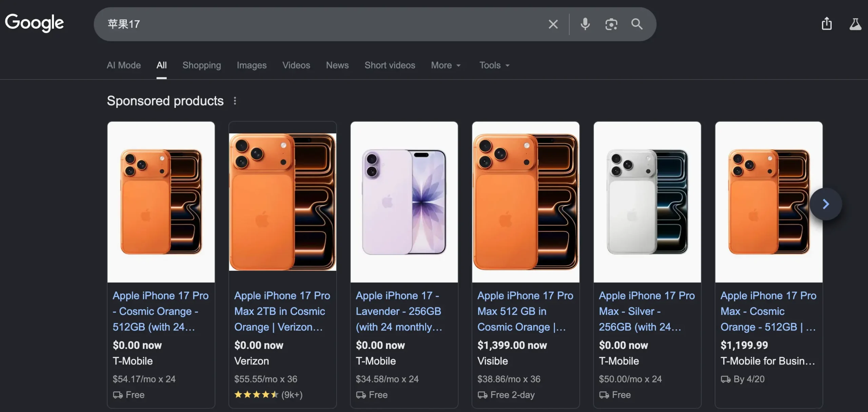Viewport: 868px width, 412px height.
Task: Open the Sponsored products three-dot menu
Action: (235, 100)
